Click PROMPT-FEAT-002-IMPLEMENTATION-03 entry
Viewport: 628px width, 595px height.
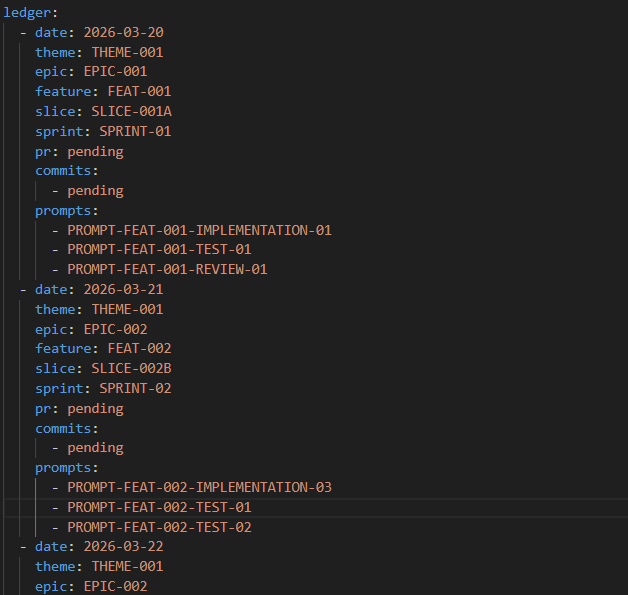pyautogui.click(x=199, y=487)
